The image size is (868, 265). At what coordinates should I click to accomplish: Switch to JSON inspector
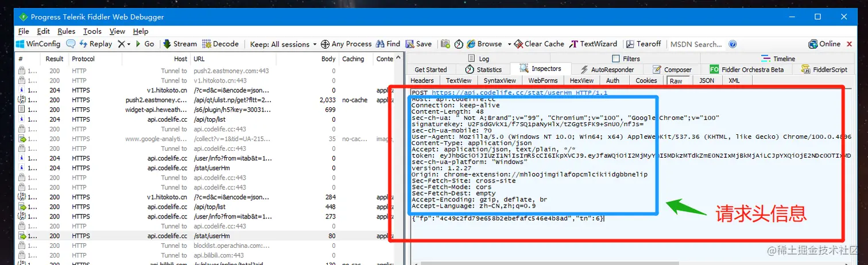click(707, 80)
